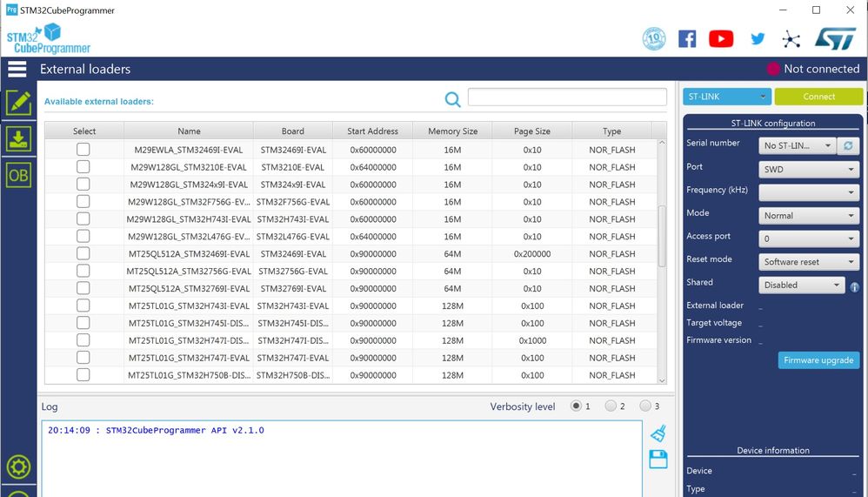Check MT25TL01G_STM32H743I-EVAL loader
The height and width of the screenshot is (497, 868).
tap(83, 306)
